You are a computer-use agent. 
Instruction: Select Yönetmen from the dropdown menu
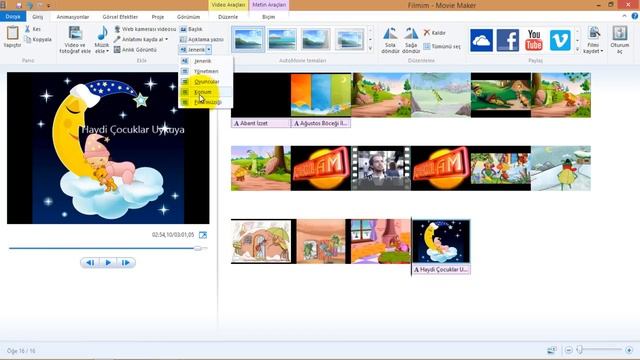205,71
